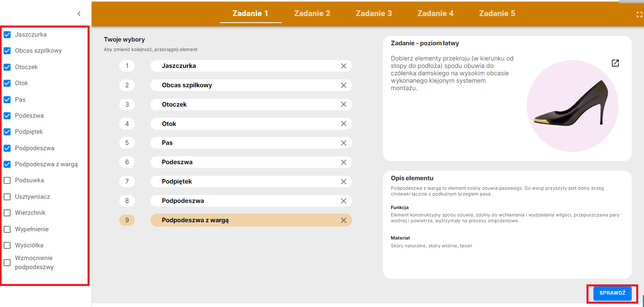644x307 pixels.
Task: Uncheck the Jaszczurka checkbox
Action: 7,35
